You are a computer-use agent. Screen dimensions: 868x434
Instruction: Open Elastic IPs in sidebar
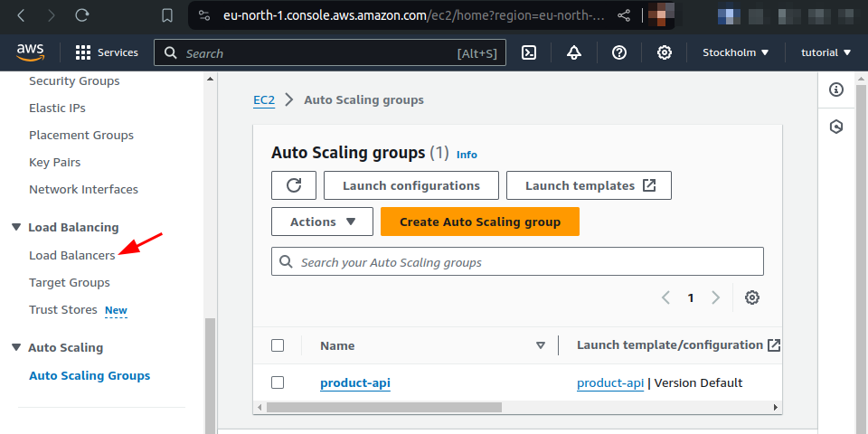pos(57,108)
